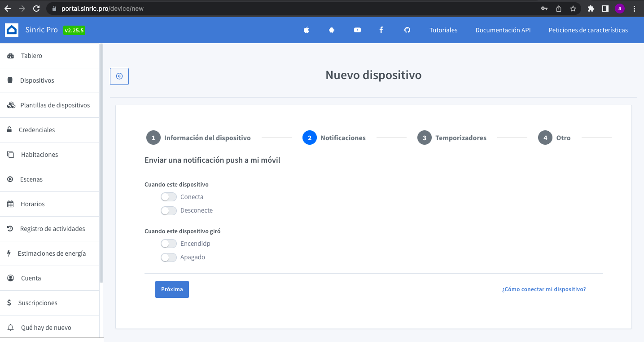Open the YouTube icon link
Viewport: 644px width, 342px height.
(357, 30)
